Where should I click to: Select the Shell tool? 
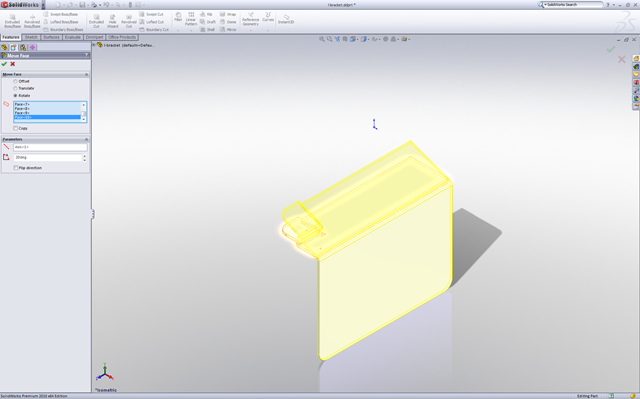pyautogui.click(x=207, y=29)
